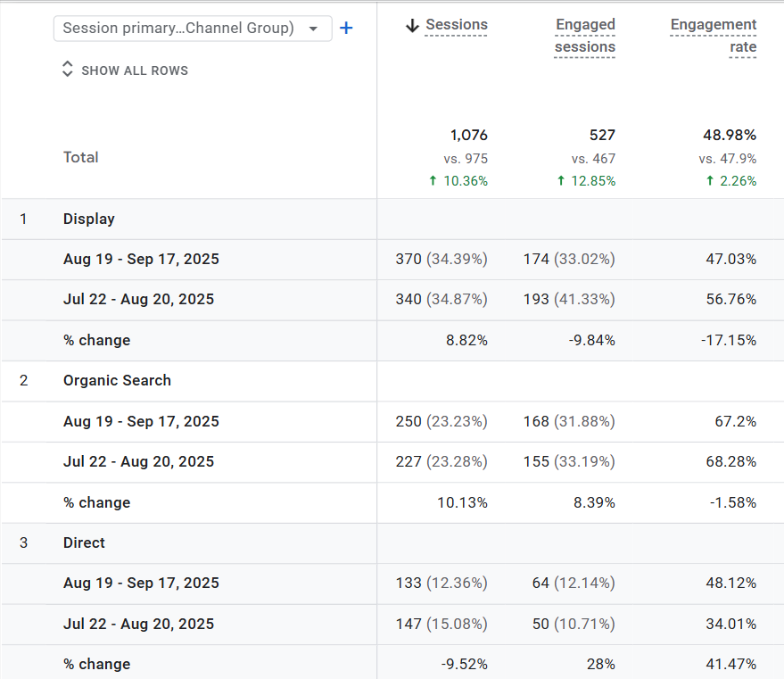Click the descending sort arrow beside Sessions
The image size is (784, 679).
tap(412, 26)
